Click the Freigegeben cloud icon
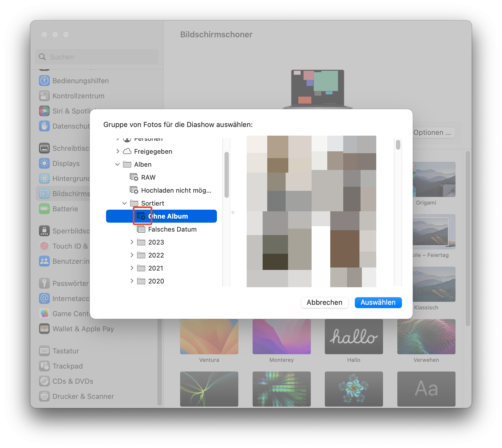Viewport: 502px width, 448px height. point(127,151)
